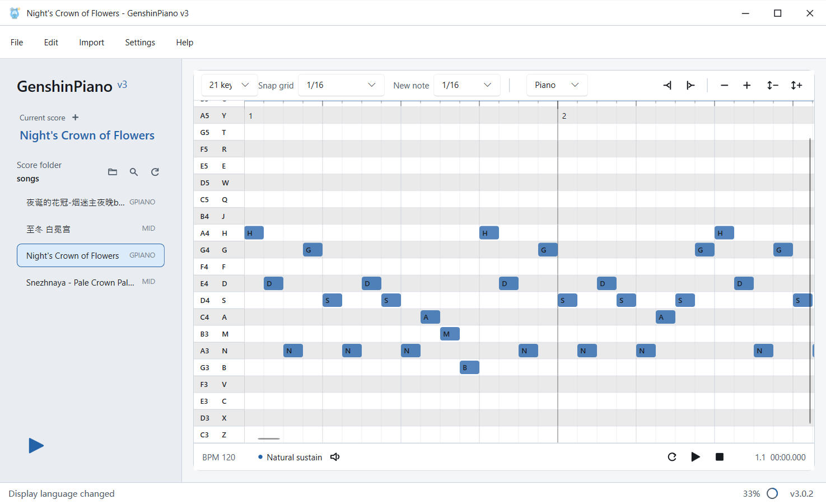
Task: Increase row height vertical plus icon
Action: click(796, 85)
